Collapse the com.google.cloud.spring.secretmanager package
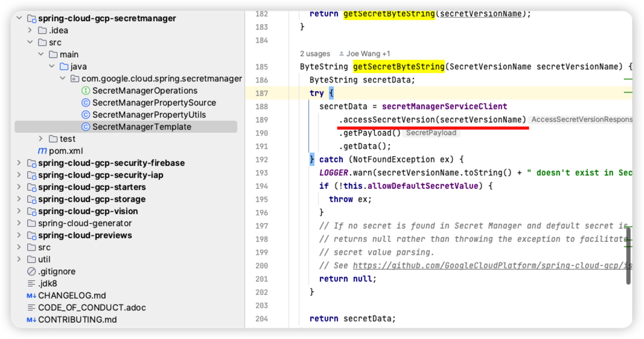 pos(62,78)
